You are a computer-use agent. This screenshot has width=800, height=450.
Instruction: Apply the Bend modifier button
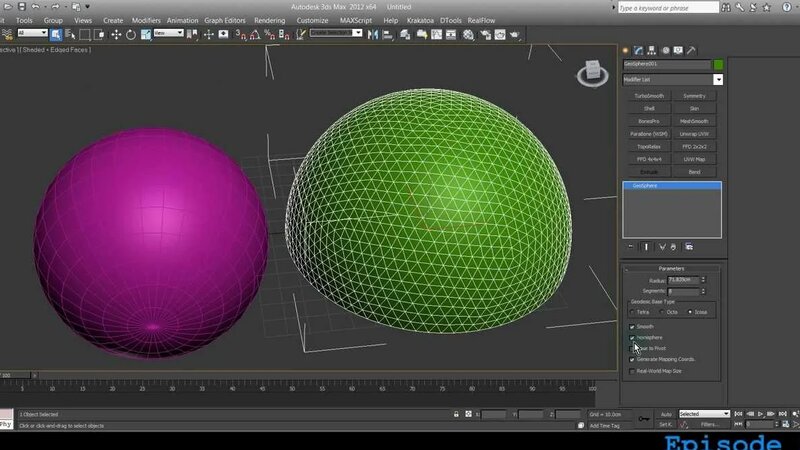(694, 172)
